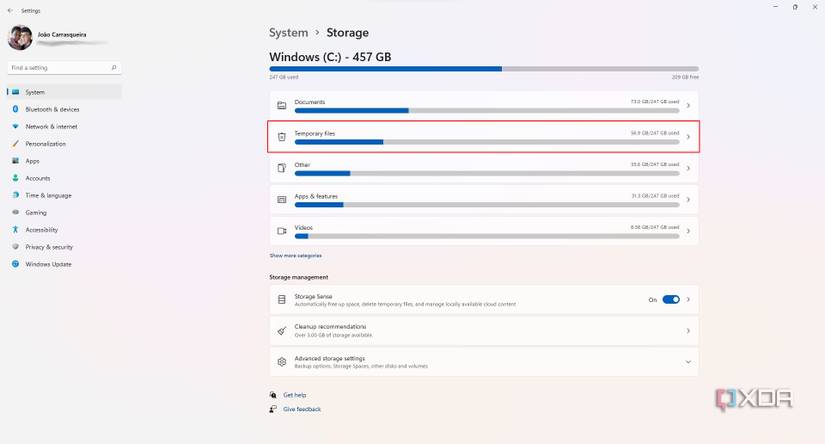Image resolution: width=825 pixels, height=444 pixels.
Task: Click the Temporary files trash icon
Action: pyautogui.click(x=282, y=137)
